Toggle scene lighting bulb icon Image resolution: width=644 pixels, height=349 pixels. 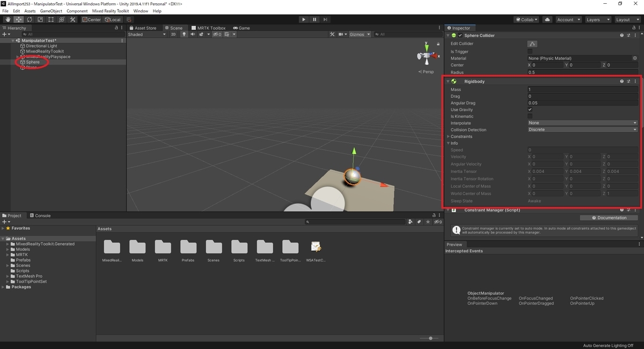tap(184, 34)
